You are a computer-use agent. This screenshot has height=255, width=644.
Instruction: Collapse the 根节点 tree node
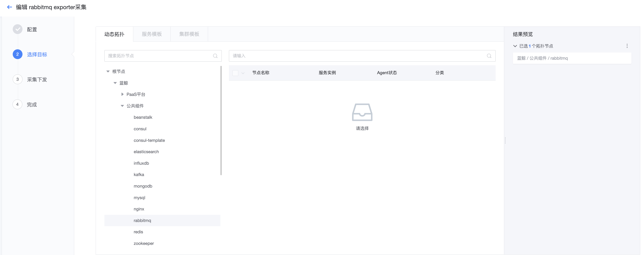(108, 71)
